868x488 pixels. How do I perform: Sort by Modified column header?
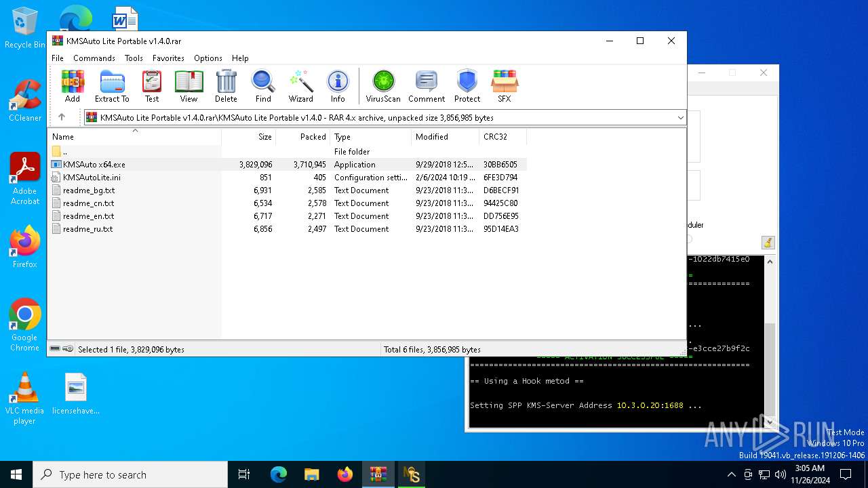[x=446, y=137]
